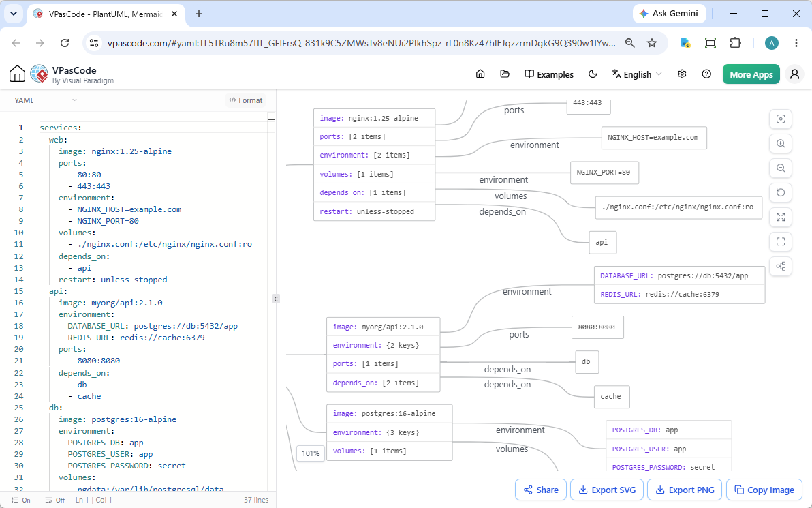Click the 'api' node under depends_on
The height and width of the screenshot is (508, 812).
click(602, 242)
